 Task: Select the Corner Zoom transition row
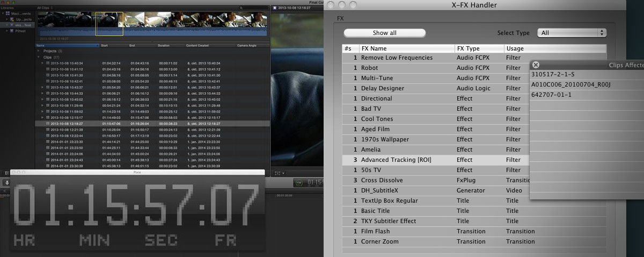click(x=474, y=241)
